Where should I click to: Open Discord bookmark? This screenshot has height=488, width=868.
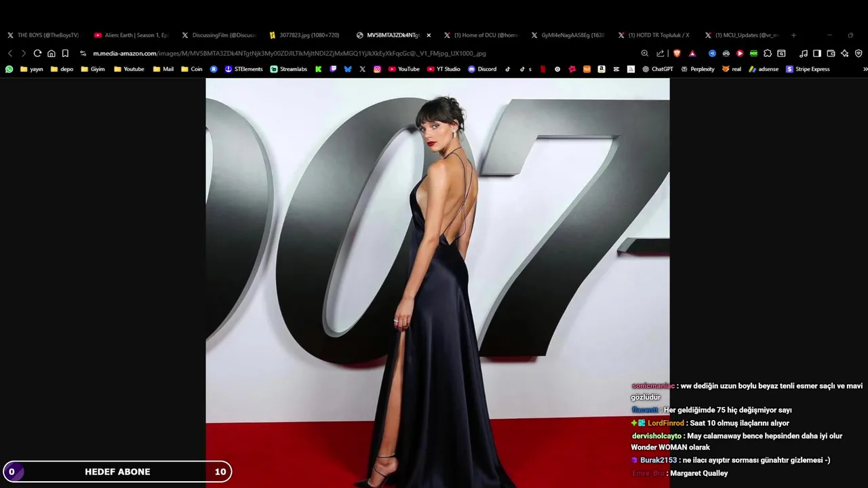point(482,69)
